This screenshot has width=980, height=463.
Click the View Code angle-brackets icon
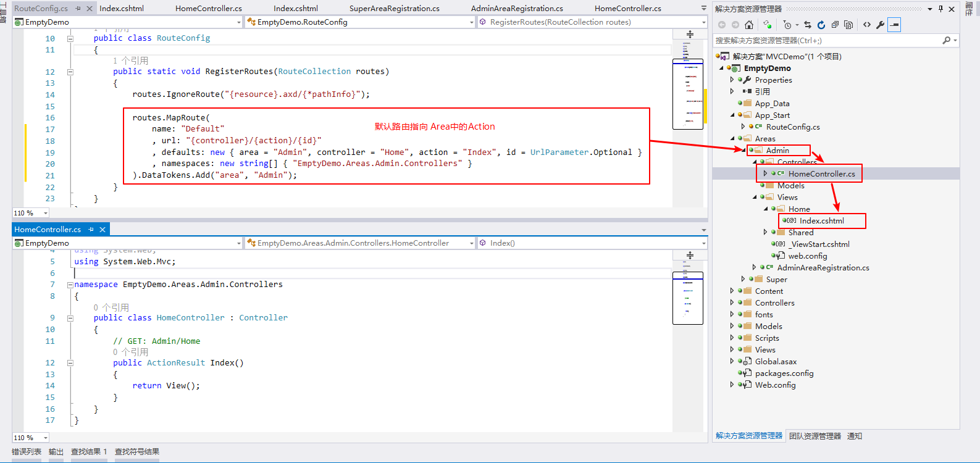pos(867,25)
